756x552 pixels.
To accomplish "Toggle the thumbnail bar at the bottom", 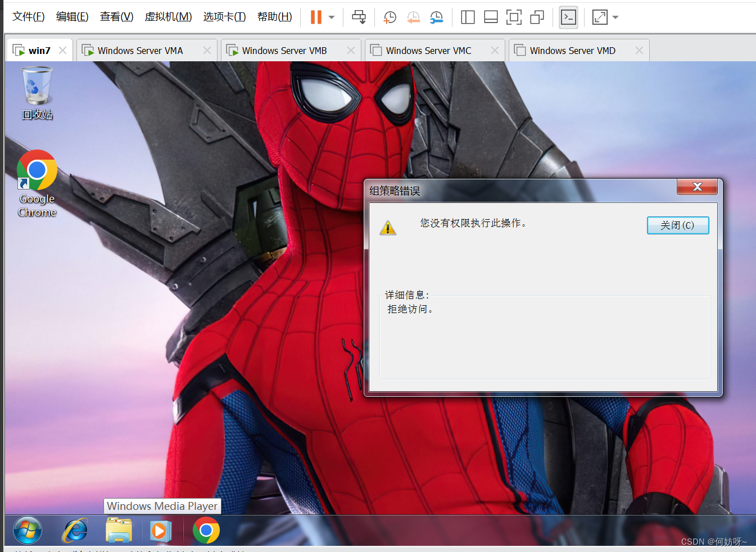I will [x=491, y=17].
